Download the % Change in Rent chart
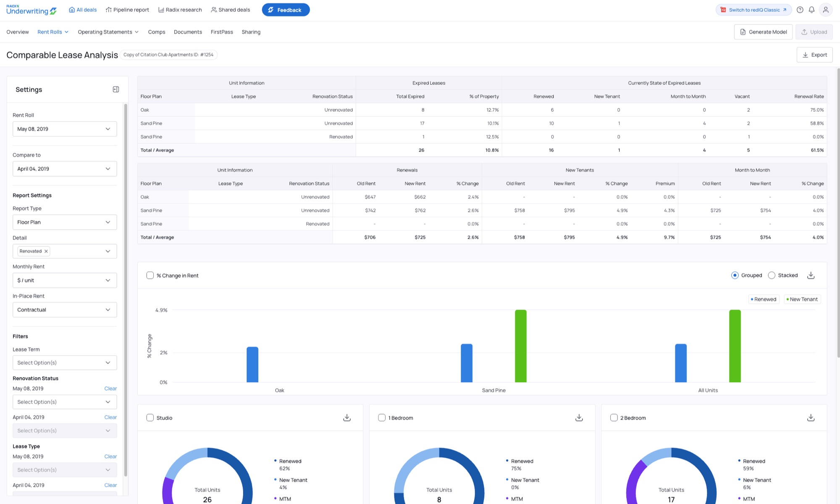Image resolution: width=840 pixels, height=504 pixels. point(811,275)
